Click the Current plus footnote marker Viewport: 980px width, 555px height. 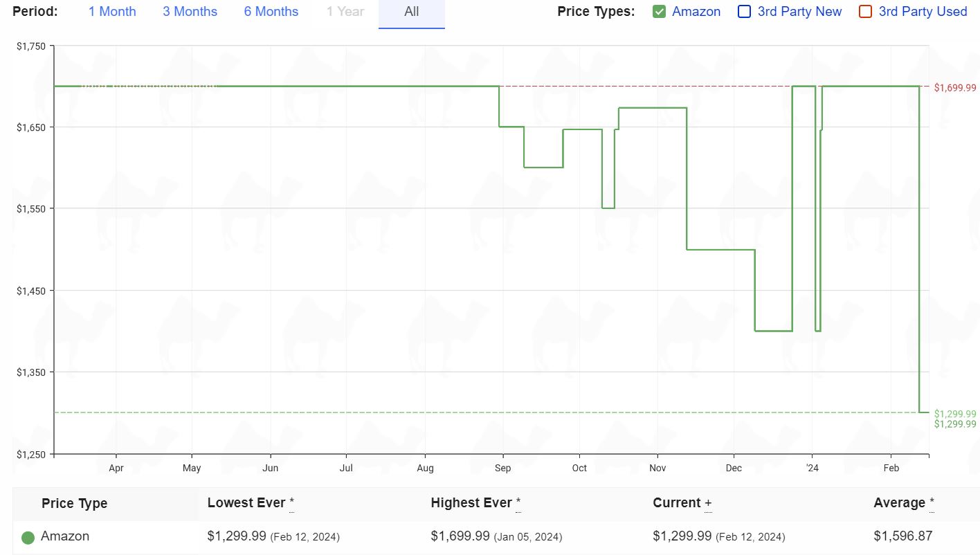click(x=708, y=504)
